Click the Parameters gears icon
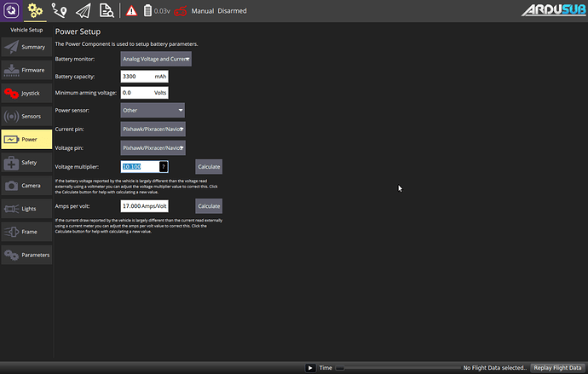 coord(11,255)
